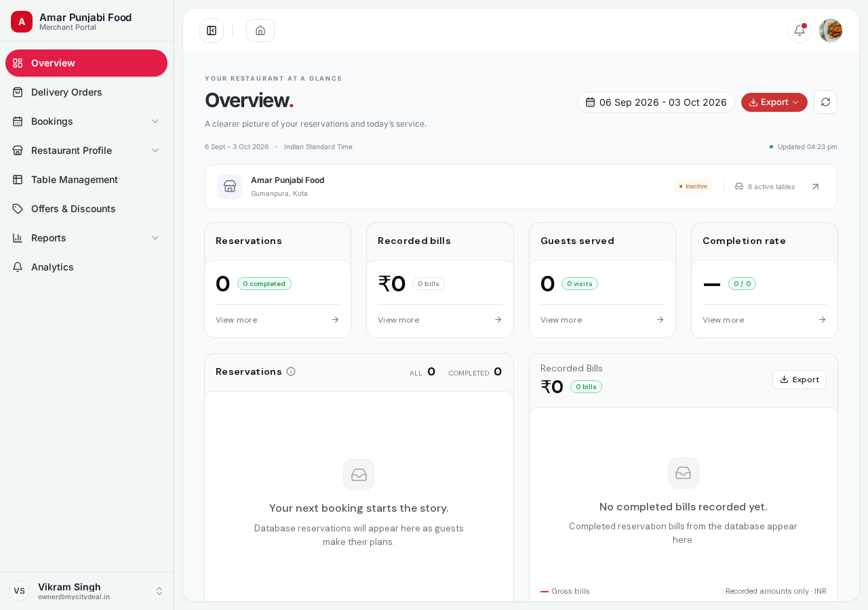This screenshot has width=868, height=610.
Task: Click the Updated 04:23 pm status
Action: pos(803,146)
